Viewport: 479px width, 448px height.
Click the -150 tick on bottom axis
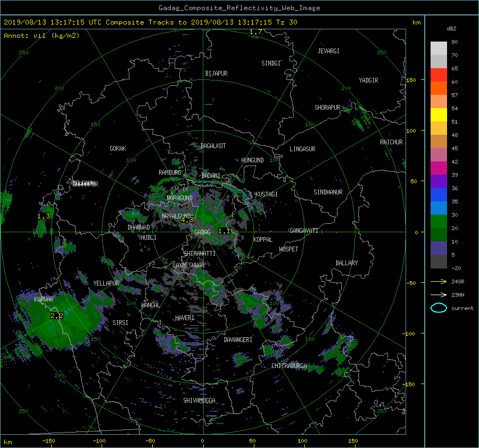click(x=48, y=441)
